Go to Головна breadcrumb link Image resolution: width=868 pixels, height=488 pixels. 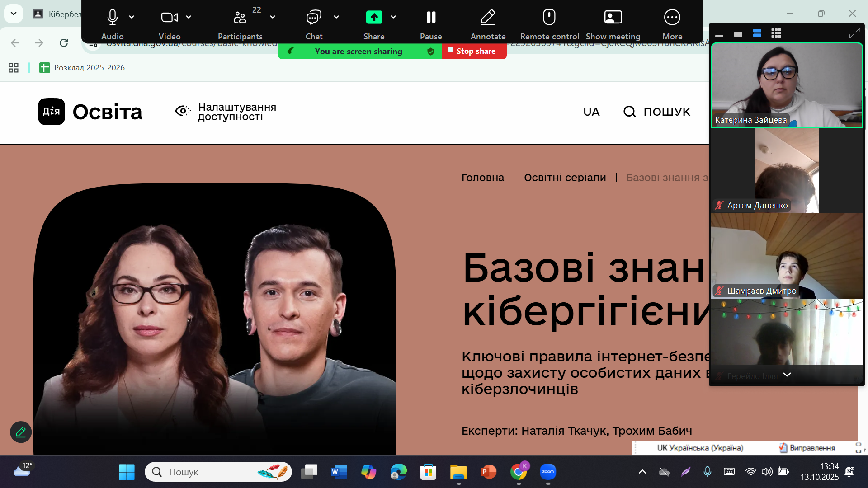click(x=482, y=178)
